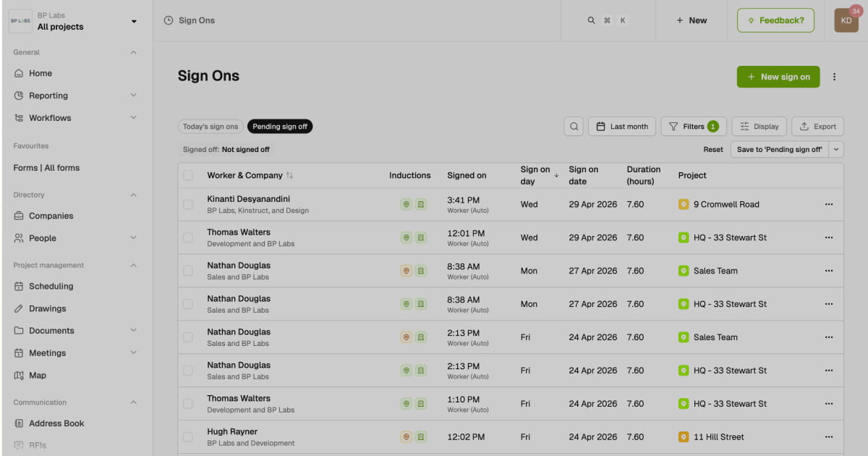Viewport: 868px width, 456px height.
Task: Toggle the select all rows checkbox
Action: pyautogui.click(x=188, y=175)
